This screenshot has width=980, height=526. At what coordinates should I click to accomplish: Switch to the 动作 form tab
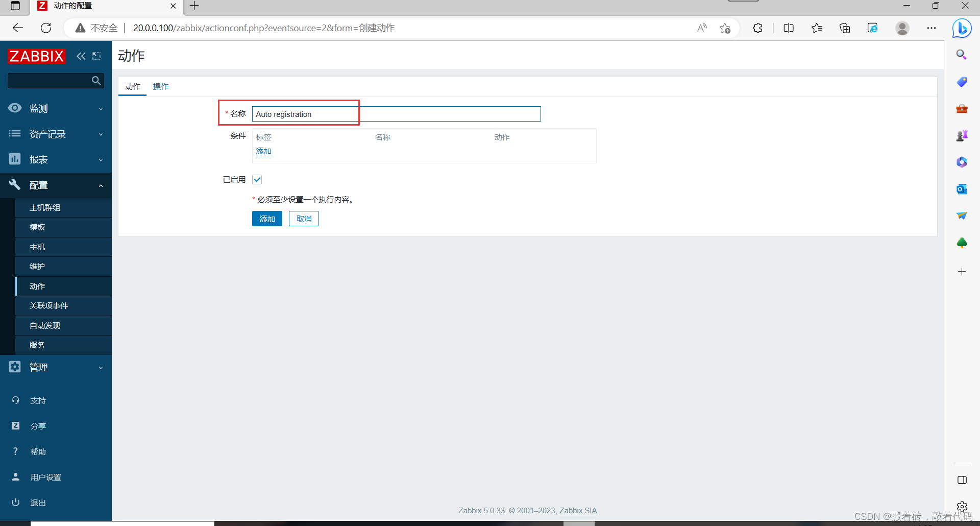tap(133, 87)
